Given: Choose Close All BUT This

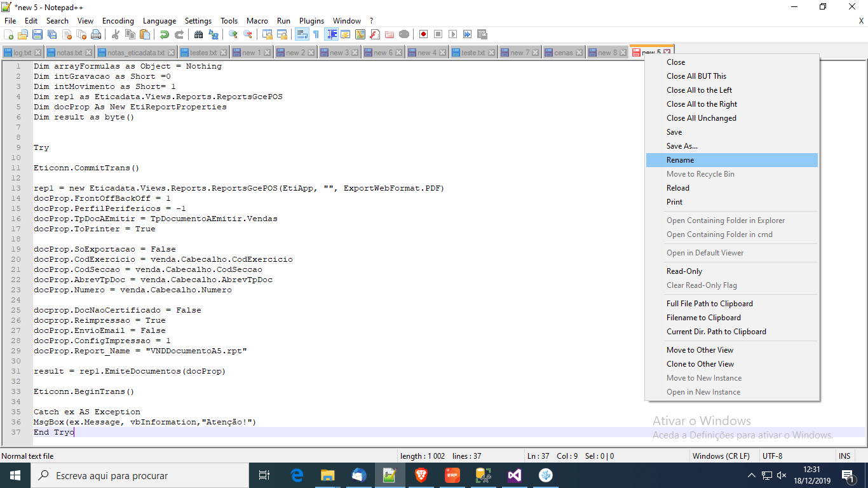Looking at the screenshot, I should pyautogui.click(x=732, y=76).
